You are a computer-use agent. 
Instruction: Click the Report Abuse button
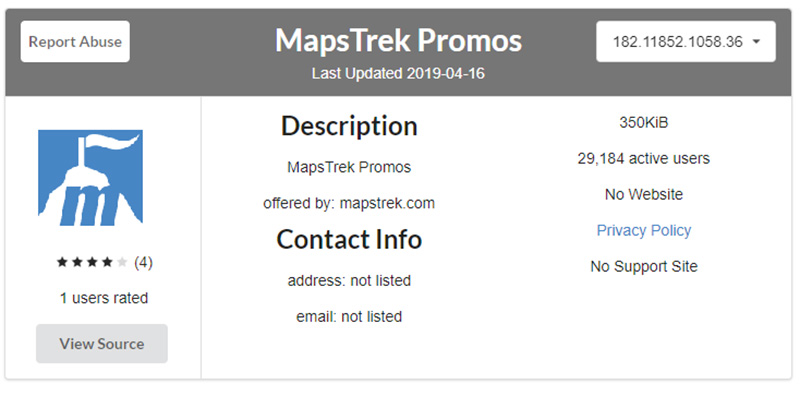[75, 41]
